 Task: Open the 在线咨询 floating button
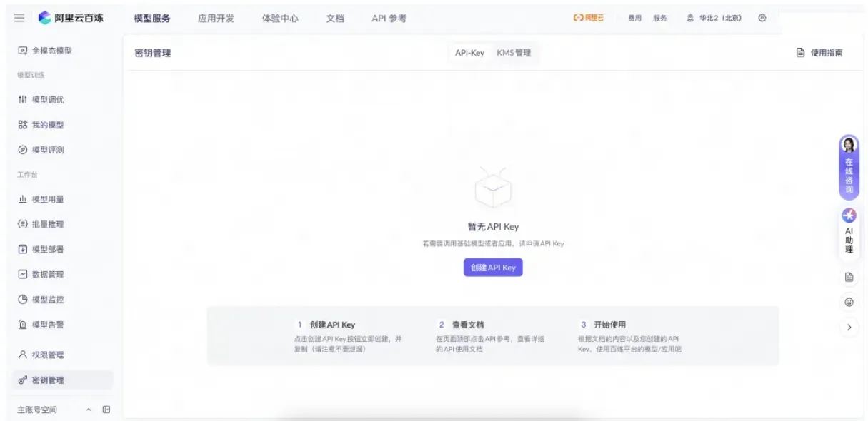(849, 168)
